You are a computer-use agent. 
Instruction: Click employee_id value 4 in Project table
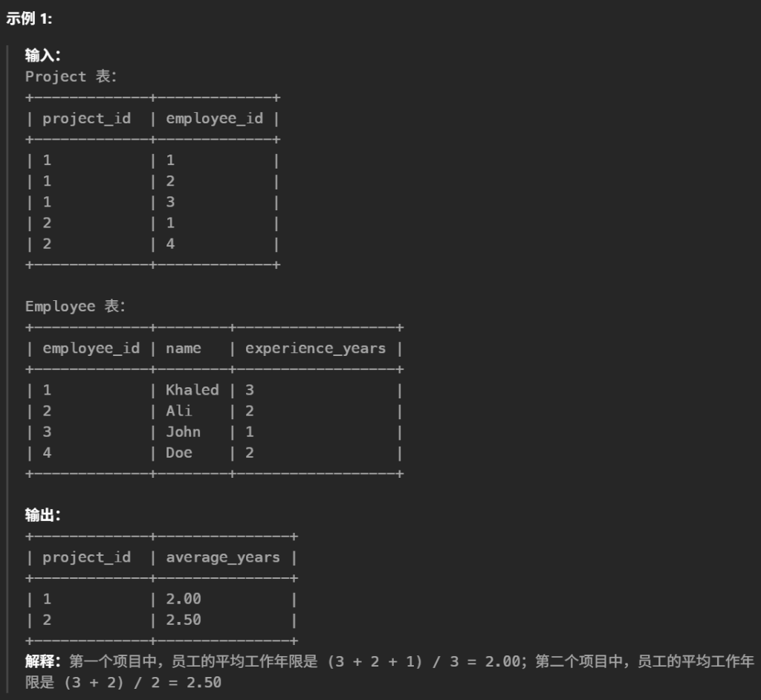(x=170, y=244)
